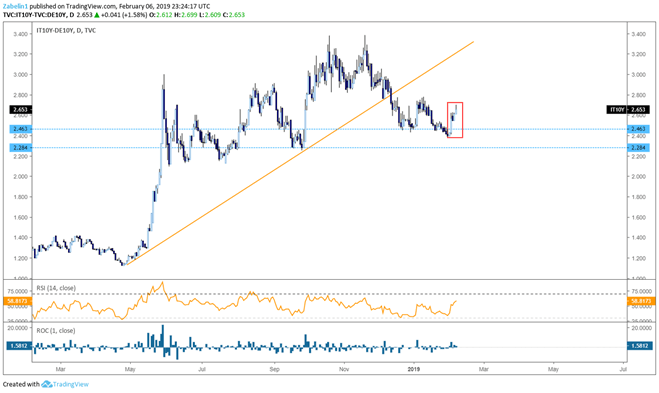
Task: Click the green up-arrow change indicator
Action: [x=97, y=15]
